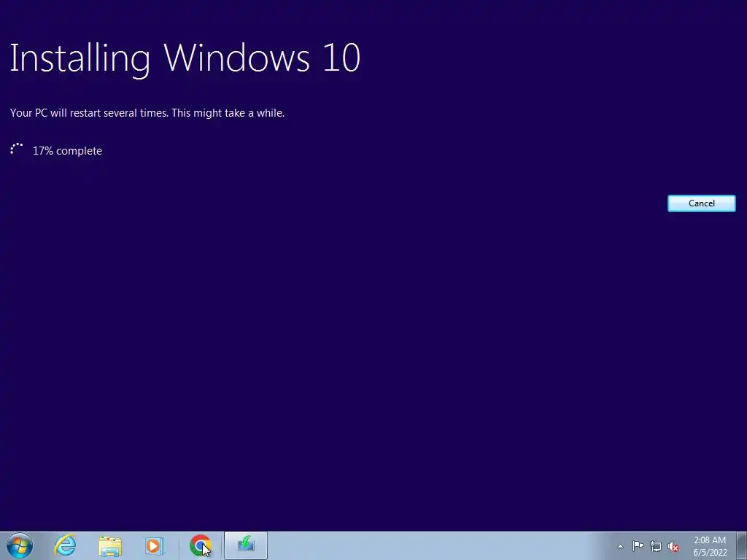
Task: Show hidden system tray icons
Action: click(620, 546)
